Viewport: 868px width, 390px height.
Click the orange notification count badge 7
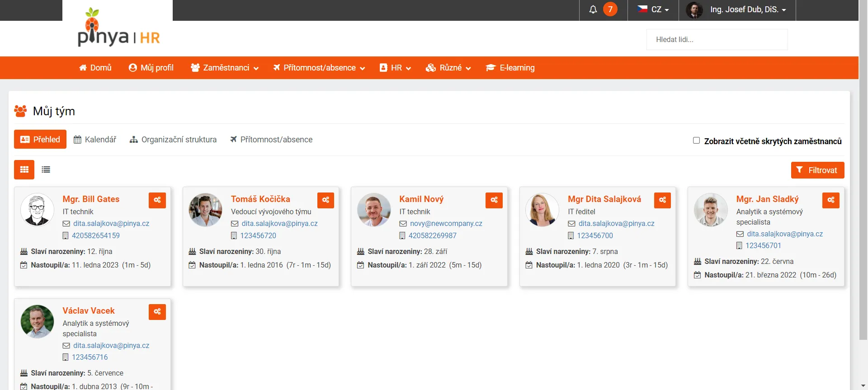point(610,9)
